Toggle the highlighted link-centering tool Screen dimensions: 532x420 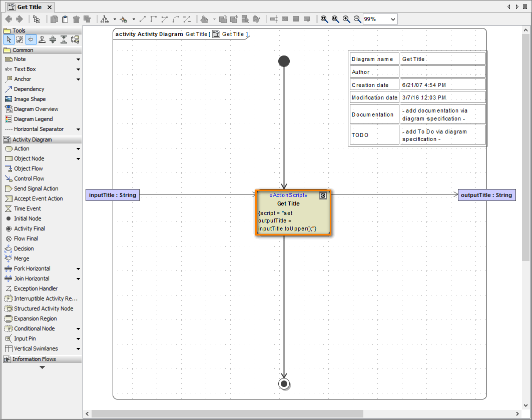click(31, 39)
